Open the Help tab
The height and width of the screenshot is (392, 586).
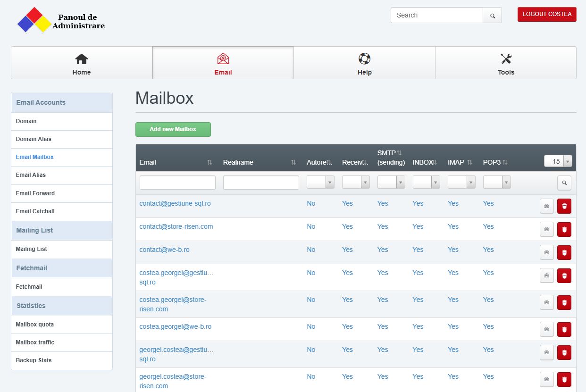pyautogui.click(x=364, y=63)
